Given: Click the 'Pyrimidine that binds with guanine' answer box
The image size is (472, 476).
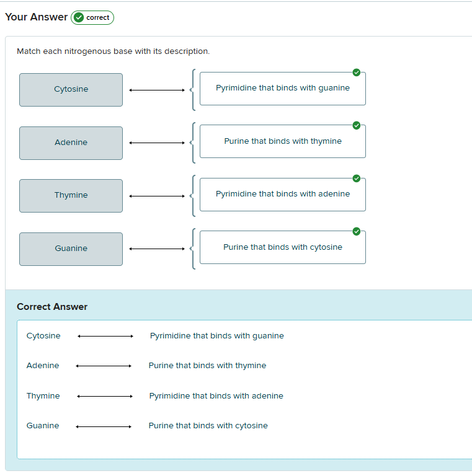Looking at the screenshot, I should pos(282,89).
